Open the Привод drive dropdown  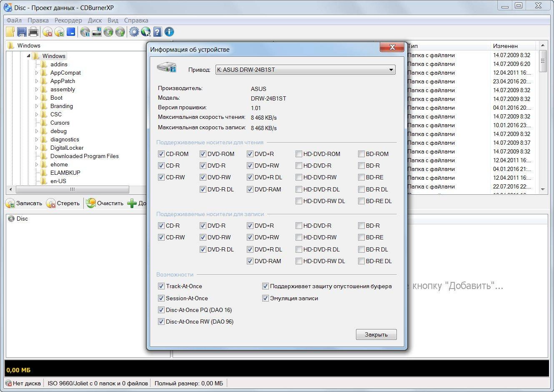pos(305,70)
